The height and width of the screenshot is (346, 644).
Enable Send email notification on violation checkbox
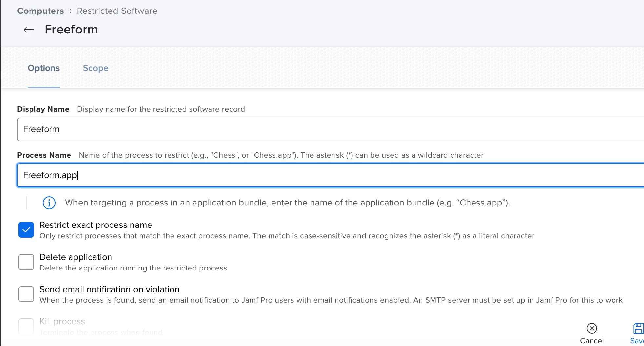[x=26, y=294]
